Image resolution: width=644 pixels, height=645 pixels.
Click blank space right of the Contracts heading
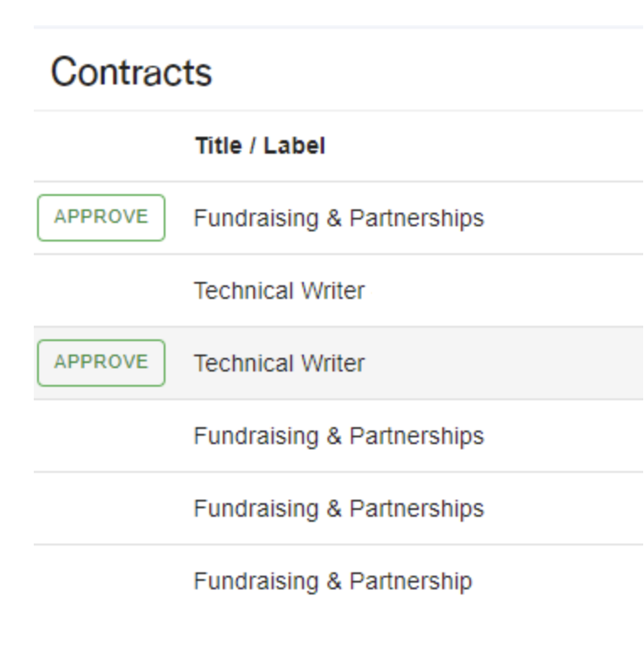(422, 73)
